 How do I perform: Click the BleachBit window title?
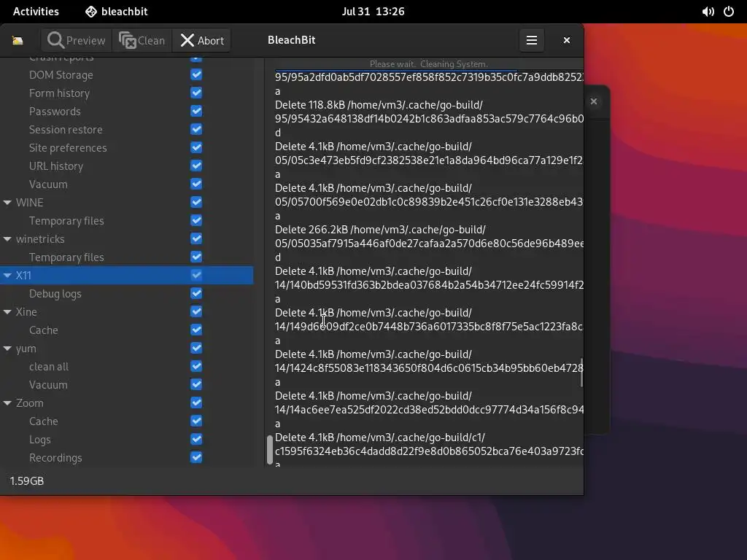pyautogui.click(x=292, y=40)
